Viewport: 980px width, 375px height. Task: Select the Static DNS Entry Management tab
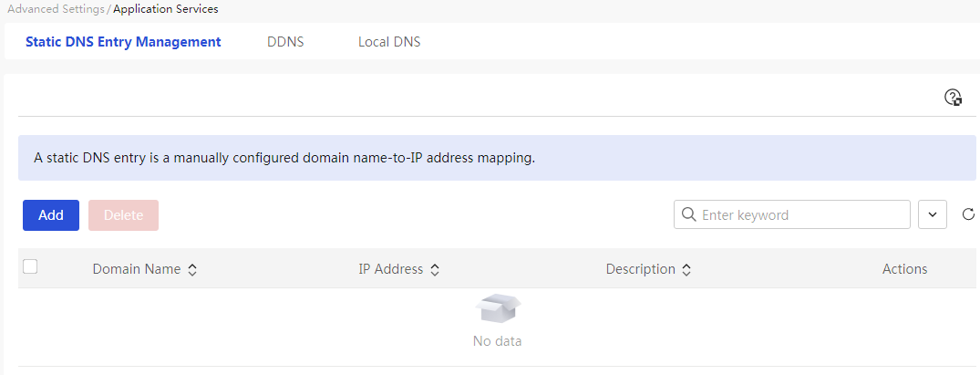pyautogui.click(x=123, y=42)
